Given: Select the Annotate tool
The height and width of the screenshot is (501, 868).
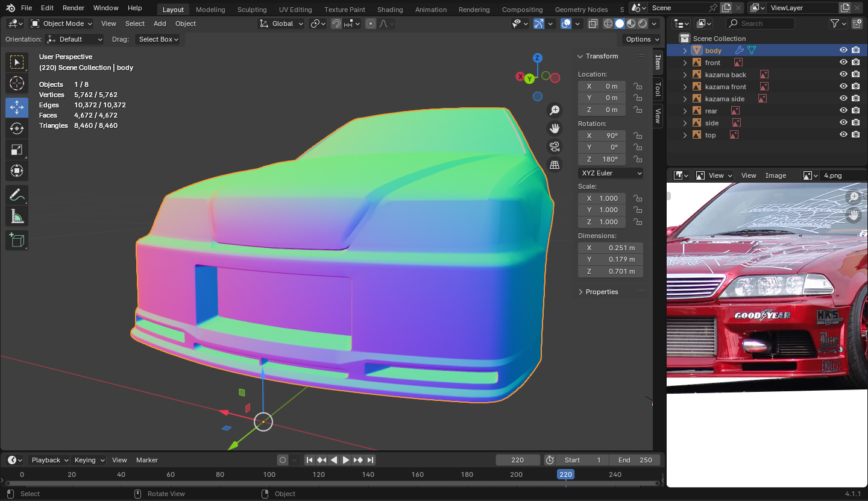Looking at the screenshot, I should [x=17, y=195].
